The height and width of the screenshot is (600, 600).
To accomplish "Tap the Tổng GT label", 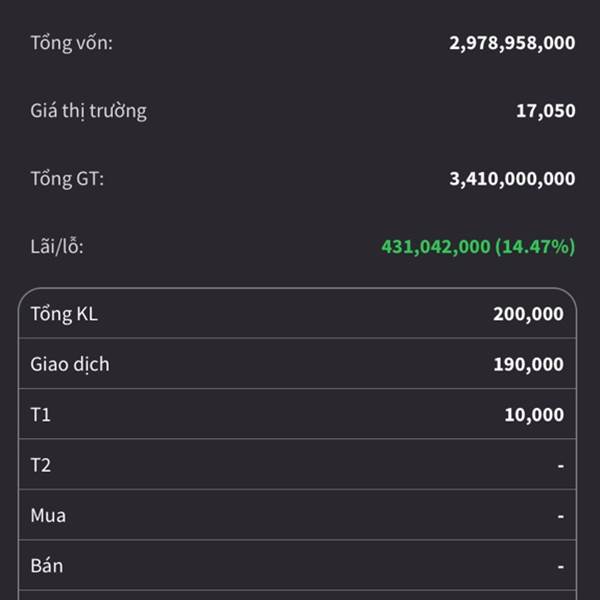I will point(67,179).
